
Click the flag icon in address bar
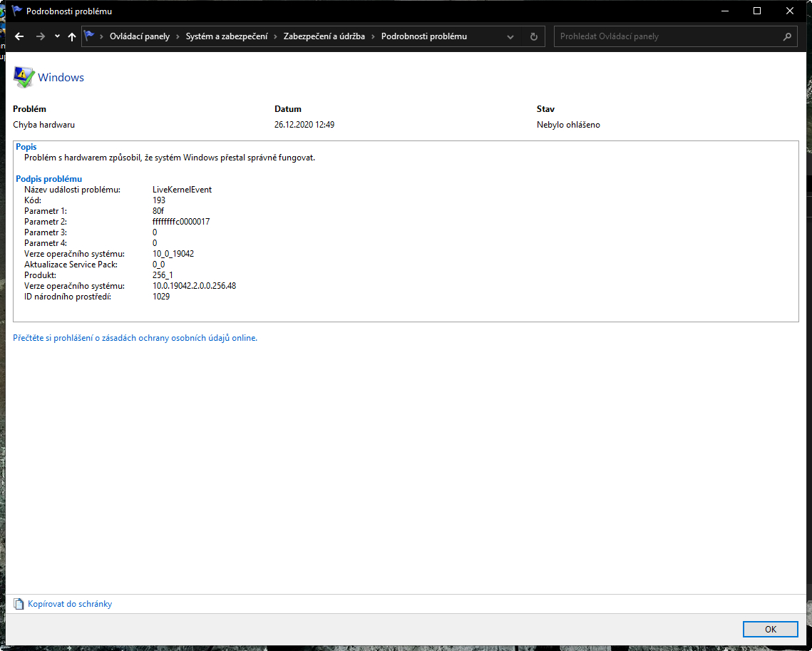(x=89, y=36)
